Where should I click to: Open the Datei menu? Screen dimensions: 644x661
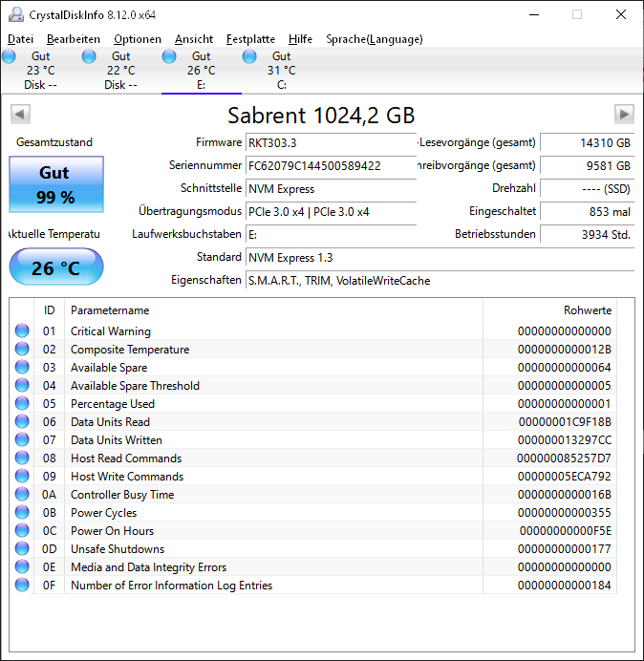[20, 39]
